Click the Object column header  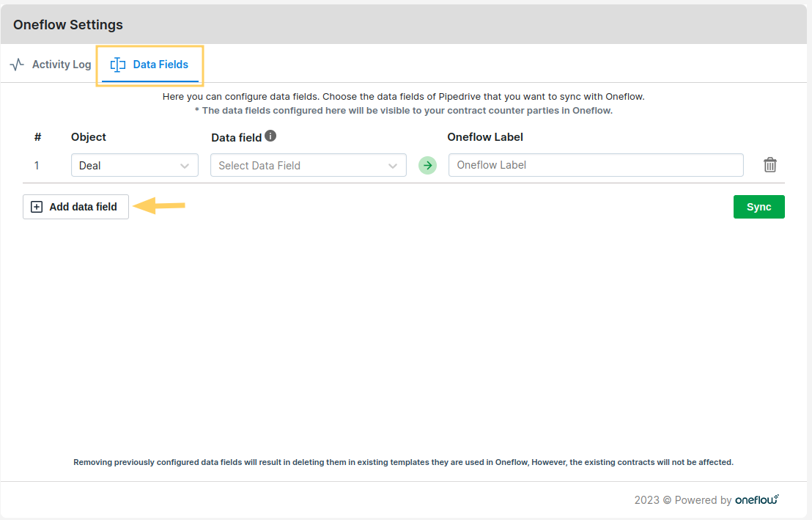(x=89, y=137)
